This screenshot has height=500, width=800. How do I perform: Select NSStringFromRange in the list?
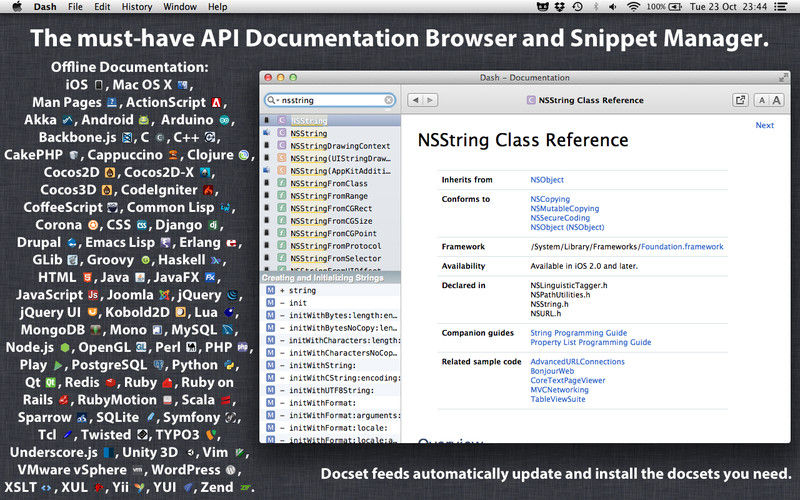[x=330, y=196]
